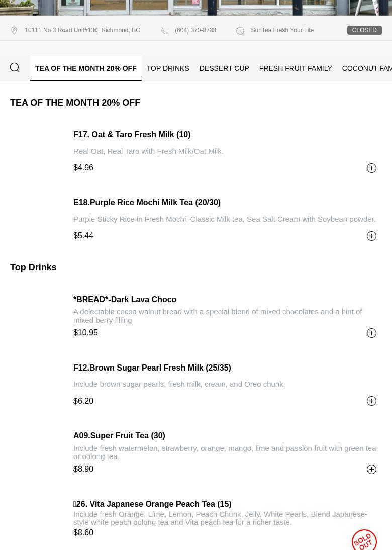392x550 pixels.
Task: Add F12 Brown Sugar Pearl Fresh Milk
Action: (x=371, y=401)
